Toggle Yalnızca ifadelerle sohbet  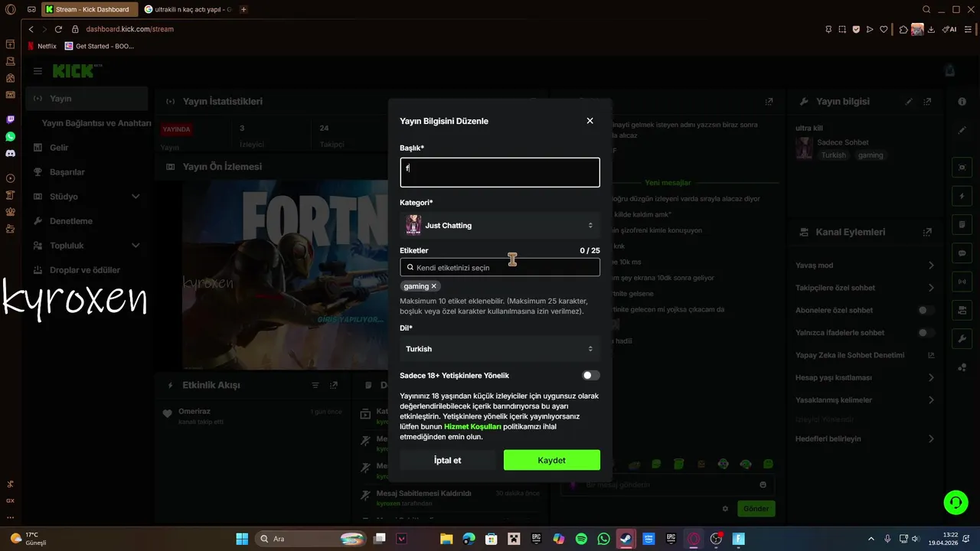pos(926,333)
